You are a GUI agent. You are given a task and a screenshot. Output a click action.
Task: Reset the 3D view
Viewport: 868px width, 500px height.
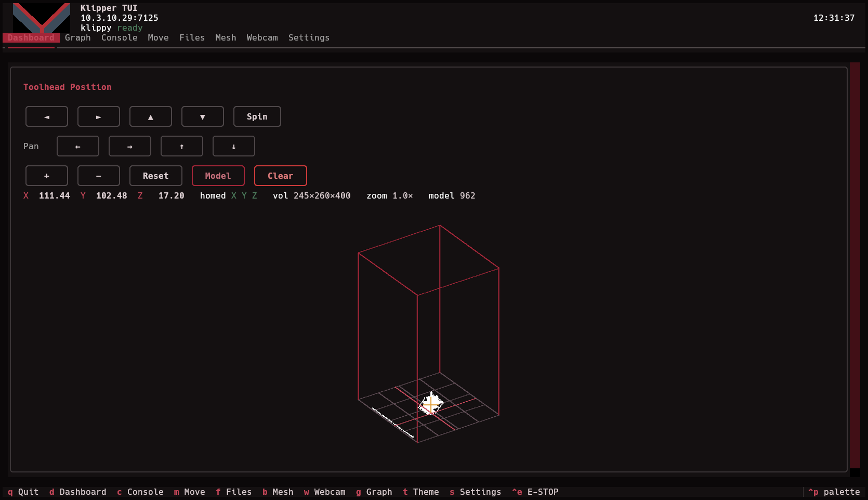156,176
